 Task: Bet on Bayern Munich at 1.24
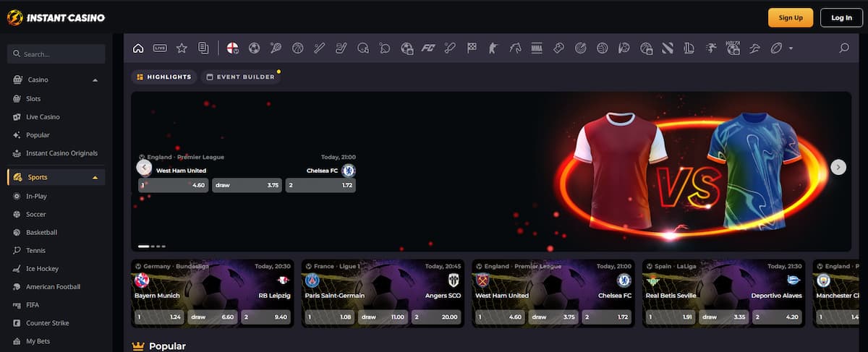point(158,317)
